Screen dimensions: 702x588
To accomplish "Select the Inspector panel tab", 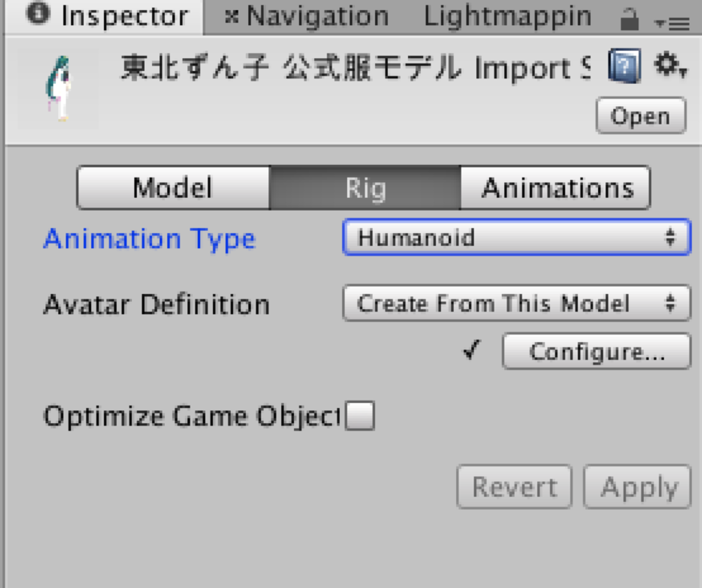I will click(124, 17).
